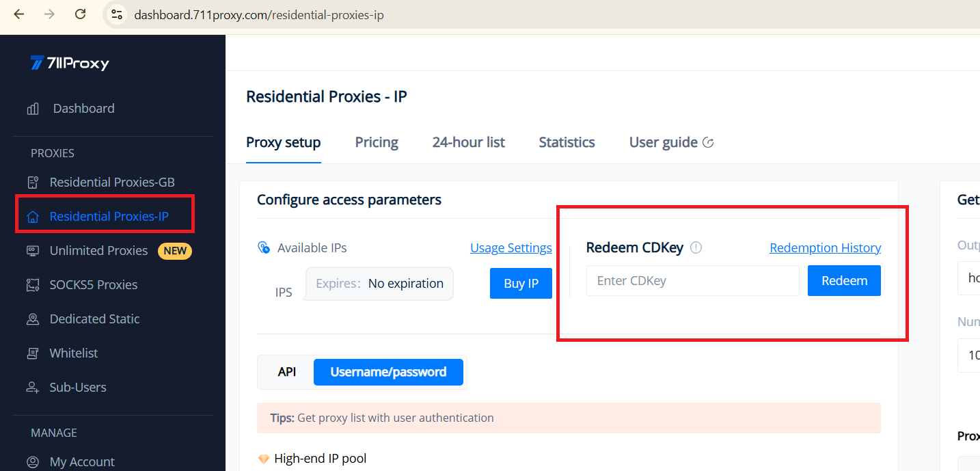Image resolution: width=980 pixels, height=471 pixels.
Task: Click the Enter CDKey input field
Action: (x=692, y=281)
